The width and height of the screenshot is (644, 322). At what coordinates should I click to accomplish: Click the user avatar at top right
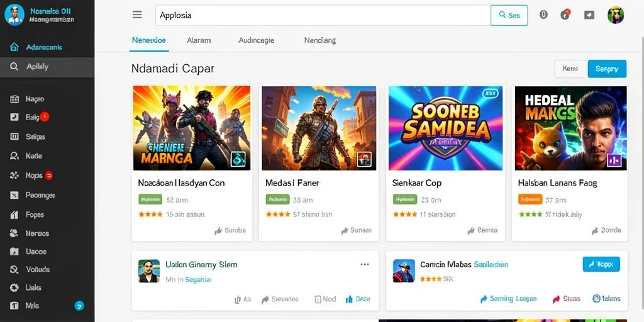(616, 15)
